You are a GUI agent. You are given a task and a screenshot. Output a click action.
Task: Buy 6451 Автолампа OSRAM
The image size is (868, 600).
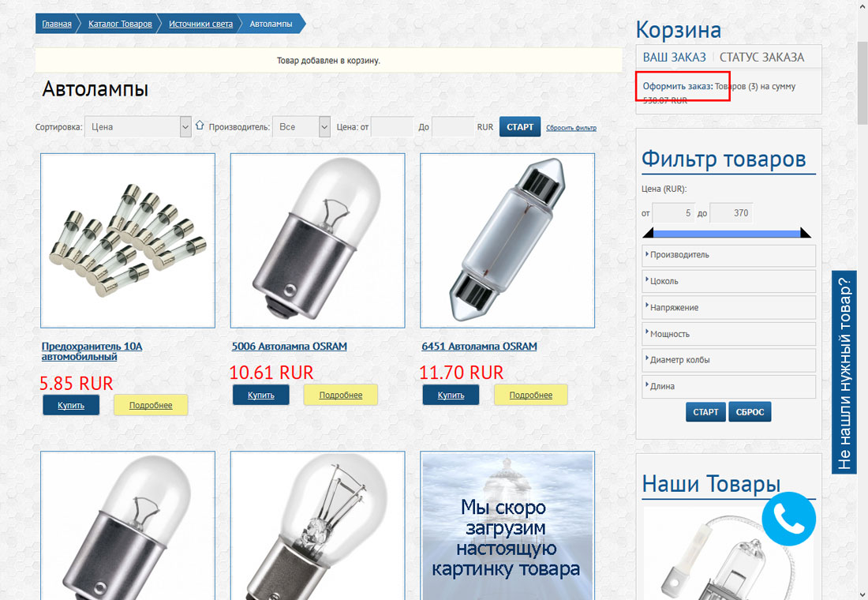(x=451, y=395)
